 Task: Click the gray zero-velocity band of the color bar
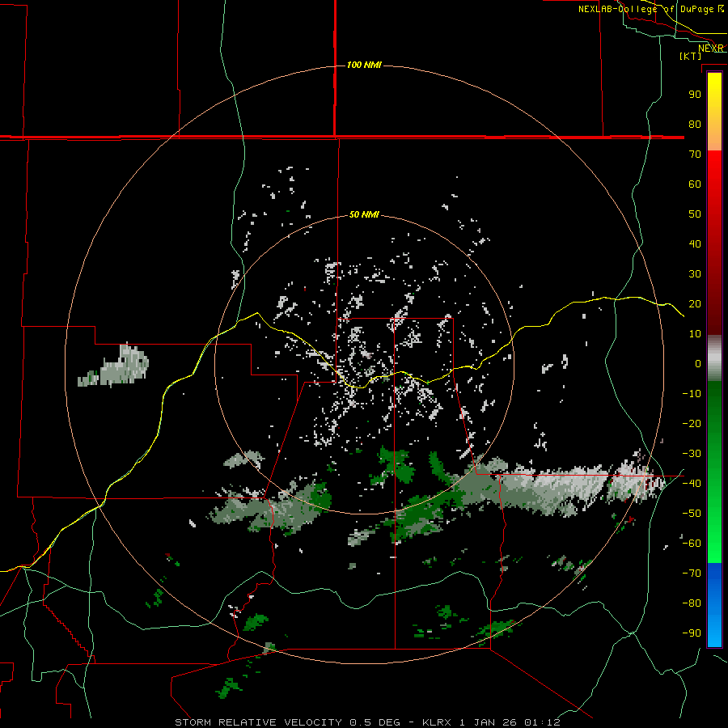click(x=714, y=358)
